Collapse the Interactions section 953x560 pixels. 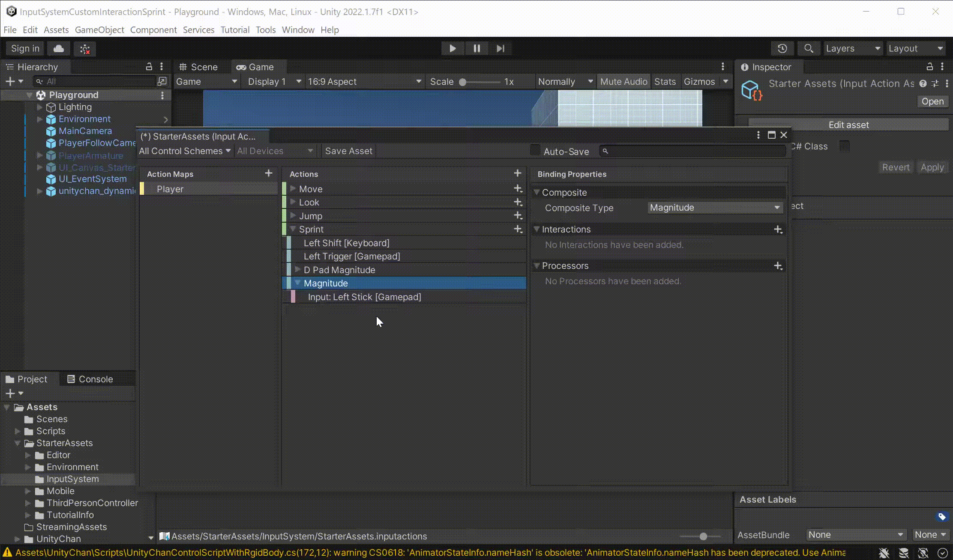click(536, 229)
